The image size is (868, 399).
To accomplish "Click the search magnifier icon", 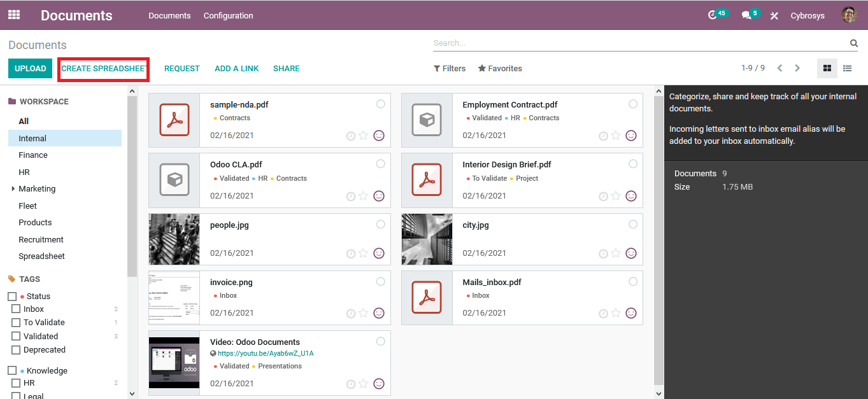I will (x=854, y=43).
